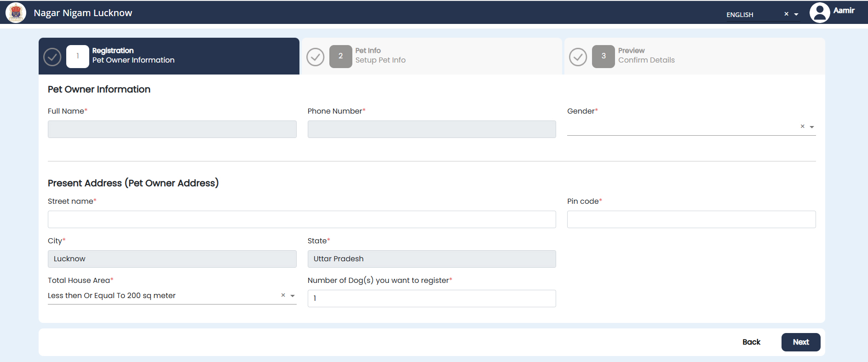Switch to step 3 Preview tab
868x362 pixels.
[x=646, y=56]
